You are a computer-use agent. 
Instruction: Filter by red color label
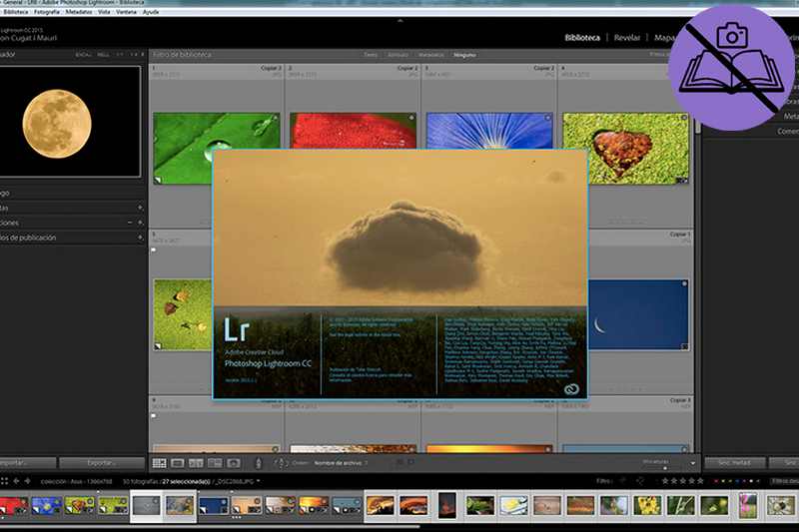[x=717, y=481]
